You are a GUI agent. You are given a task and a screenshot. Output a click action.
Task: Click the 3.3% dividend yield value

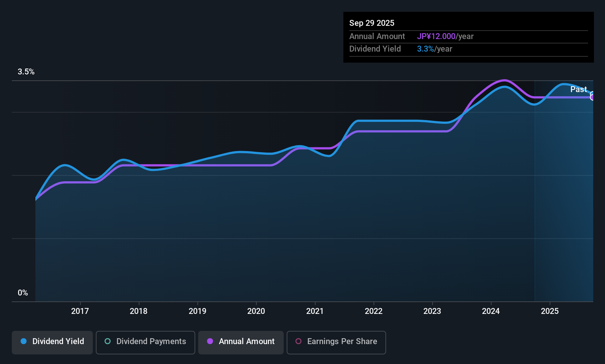pyautogui.click(x=426, y=49)
